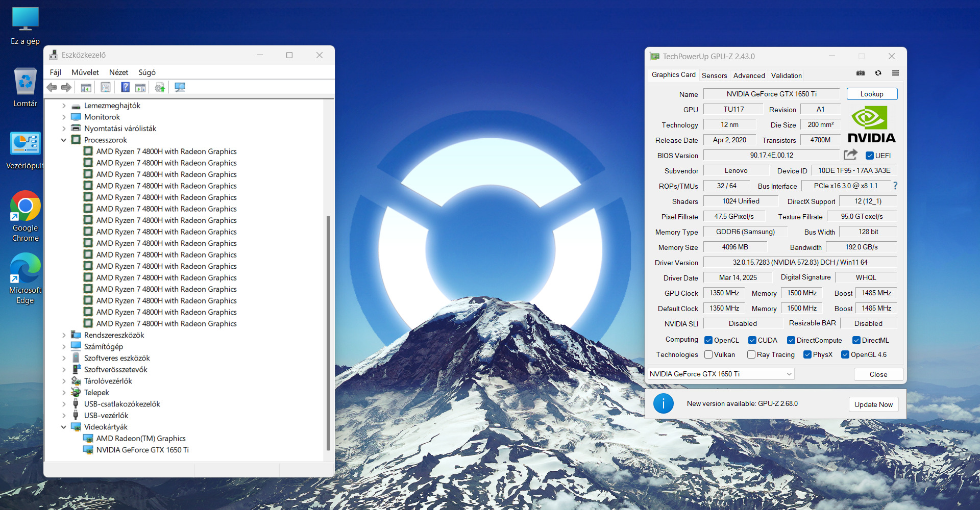This screenshot has width=980, height=510.
Task: Expand the USB-vezérlők node
Action: tap(64, 415)
